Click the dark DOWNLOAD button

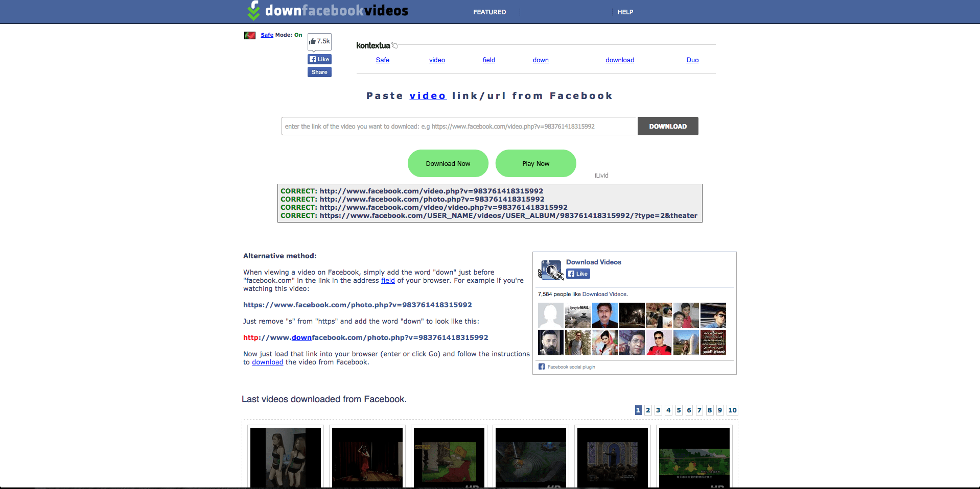point(668,126)
